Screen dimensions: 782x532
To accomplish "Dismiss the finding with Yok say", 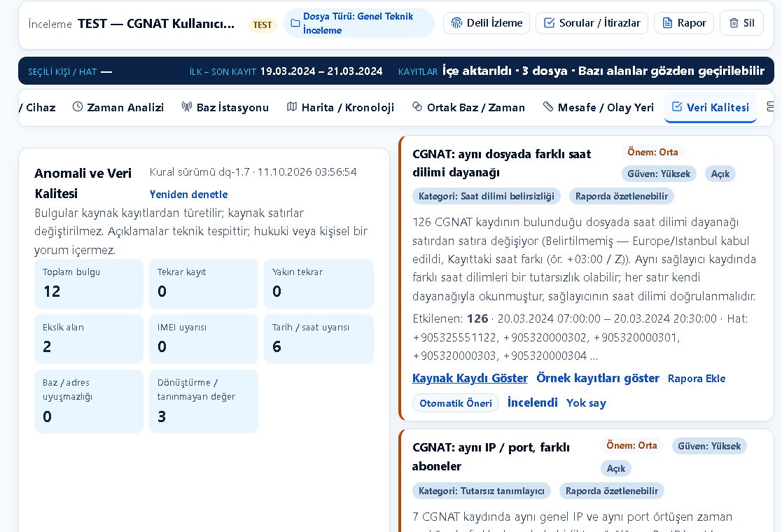I will (x=586, y=403).
